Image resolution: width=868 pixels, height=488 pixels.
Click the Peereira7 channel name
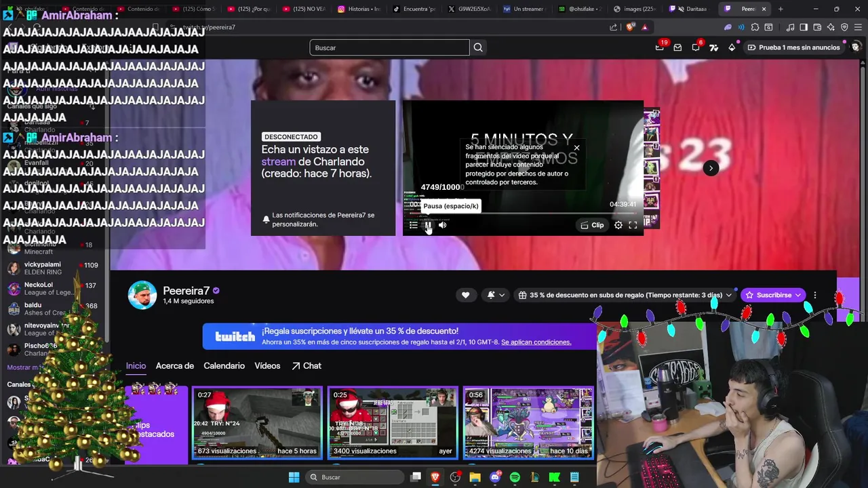pyautogui.click(x=186, y=291)
